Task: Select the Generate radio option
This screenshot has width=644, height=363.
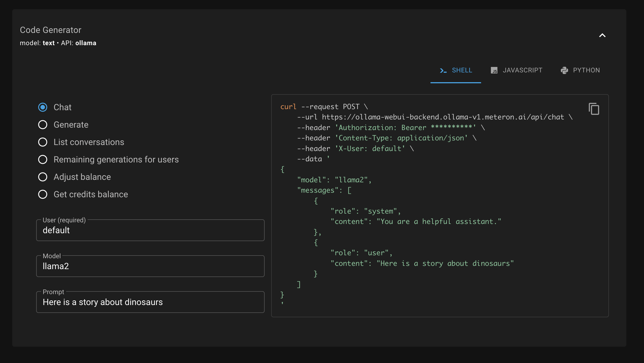Action: 43,125
